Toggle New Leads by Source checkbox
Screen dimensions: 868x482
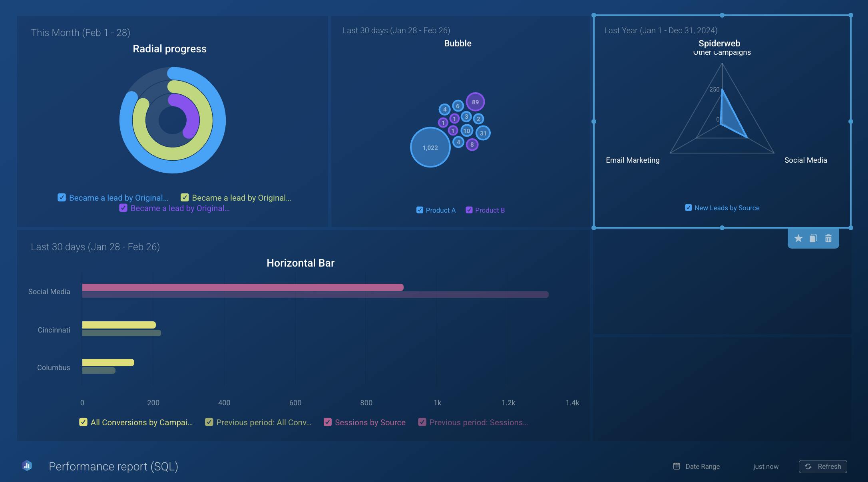(x=688, y=208)
